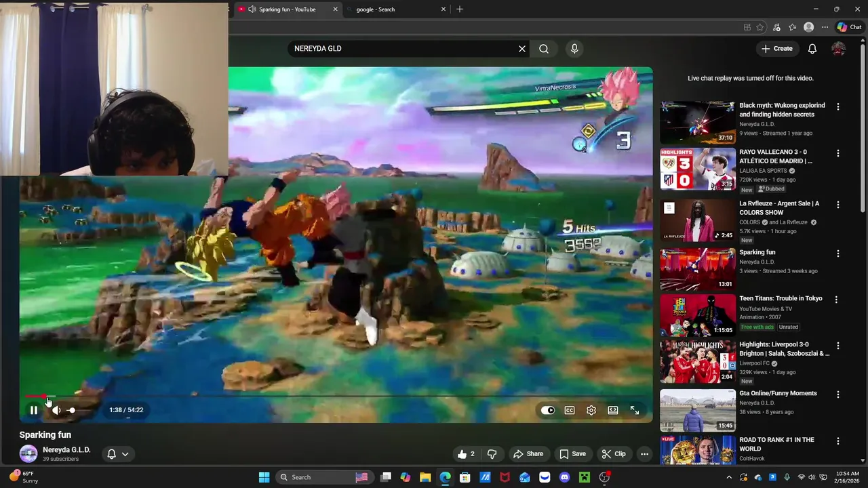The image size is (868, 488).
Task: Open options for La Rvfleuze video
Action: [x=838, y=205]
